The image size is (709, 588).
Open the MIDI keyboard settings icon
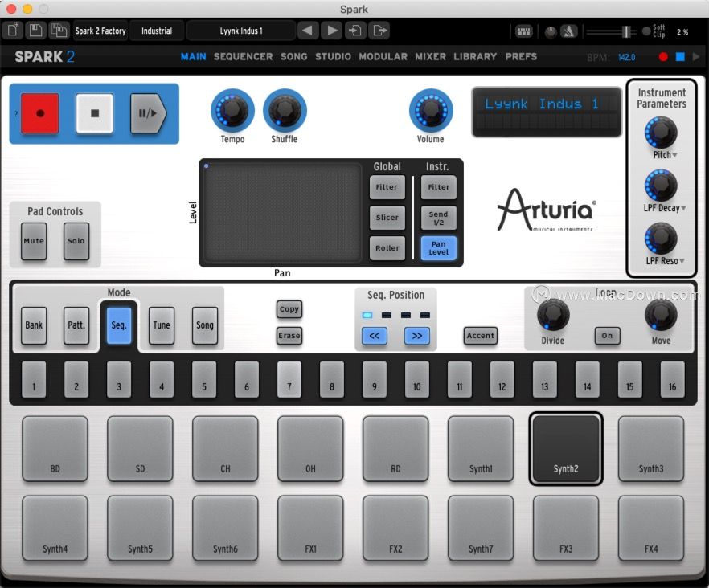[x=524, y=31]
